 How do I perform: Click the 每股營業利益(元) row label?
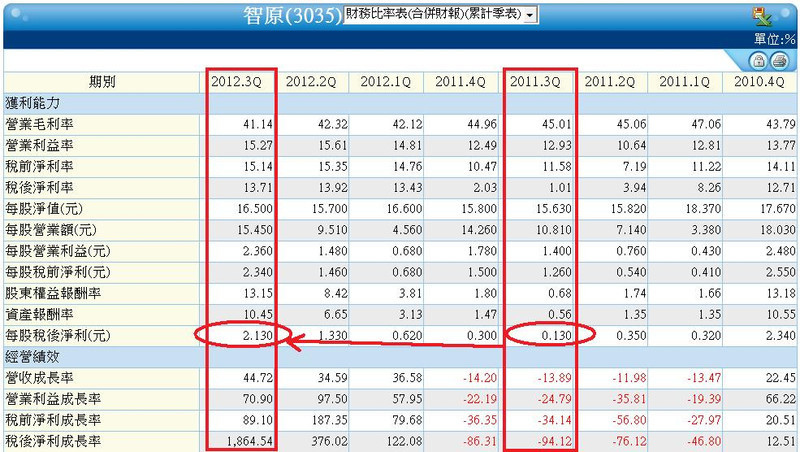pyautogui.click(x=58, y=251)
